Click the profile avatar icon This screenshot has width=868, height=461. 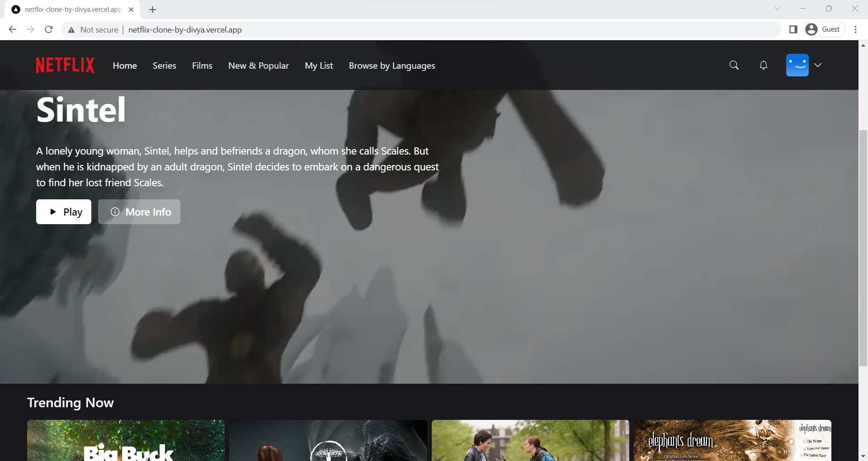[x=797, y=65]
